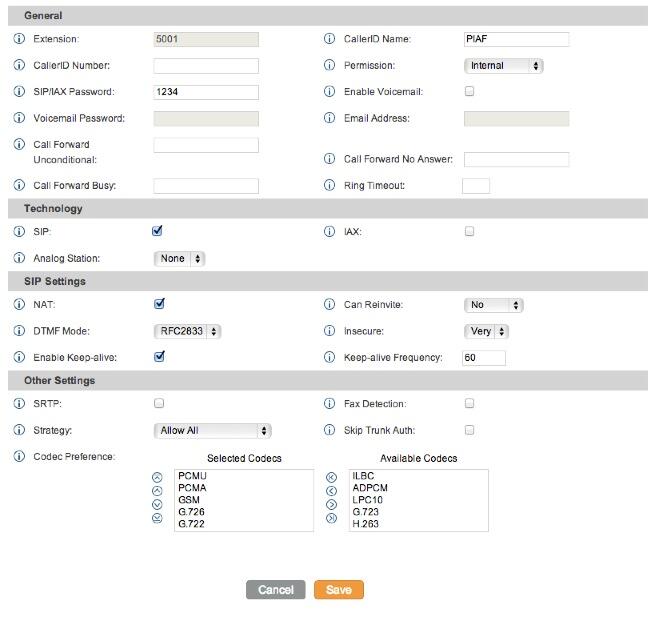Viewport: 655px width, 621px height.
Task: Open Strategy dropdown showing Allow All
Action: [x=212, y=431]
